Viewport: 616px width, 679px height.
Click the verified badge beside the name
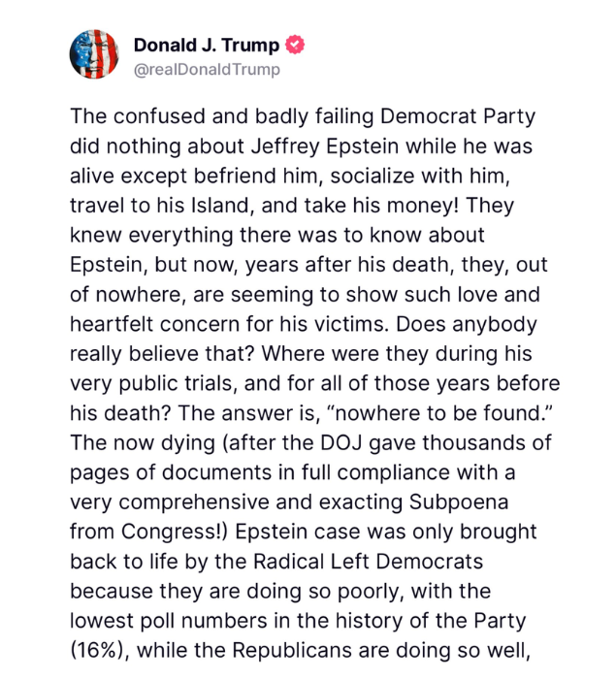pos(296,45)
